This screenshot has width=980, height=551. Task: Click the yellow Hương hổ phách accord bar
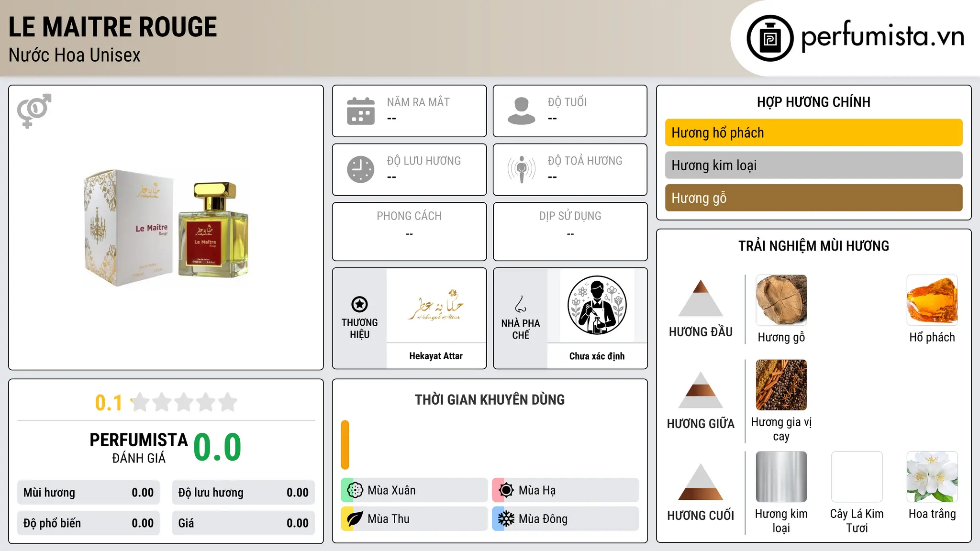pyautogui.click(x=813, y=132)
